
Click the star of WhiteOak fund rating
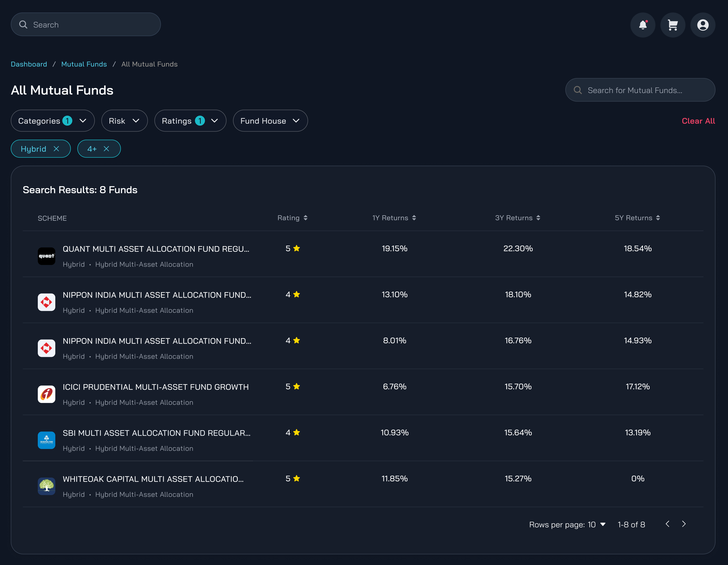pyautogui.click(x=297, y=478)
